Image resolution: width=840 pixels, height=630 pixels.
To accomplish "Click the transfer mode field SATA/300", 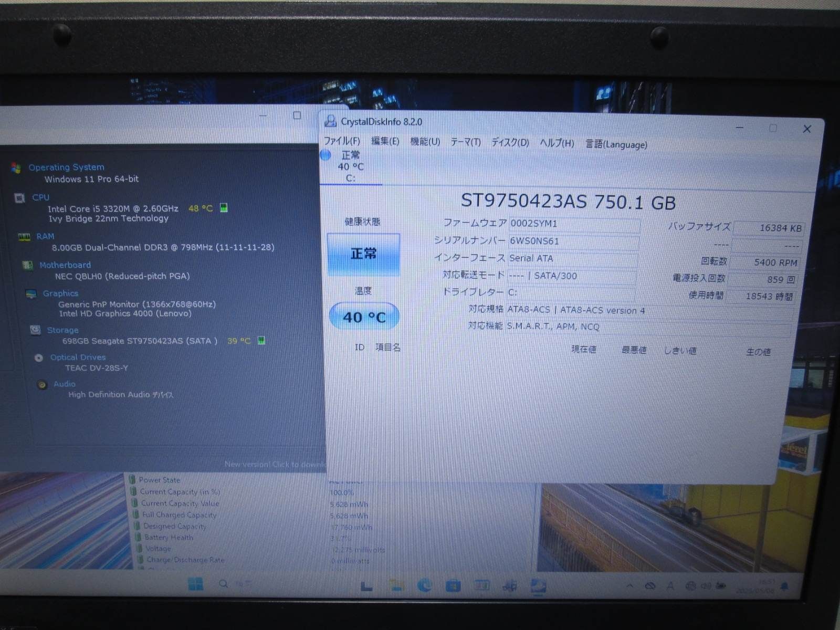I will (x=571, y=276).
